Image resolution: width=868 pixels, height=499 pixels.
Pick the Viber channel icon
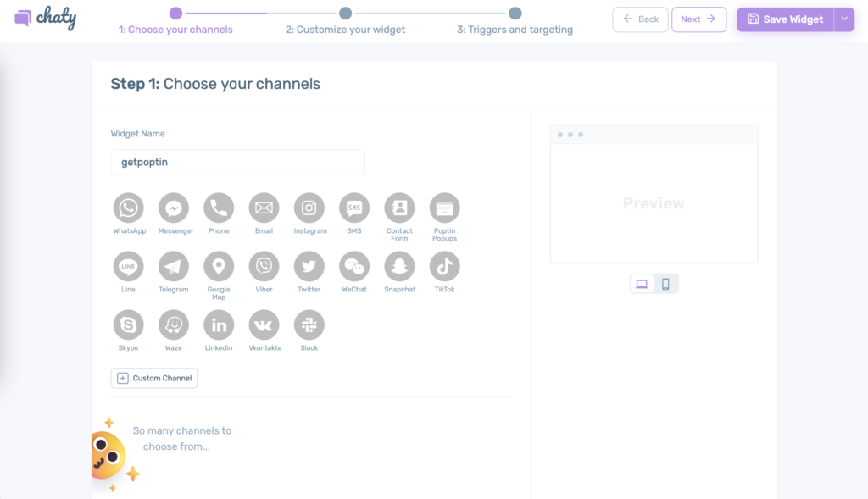pos(264,267)
